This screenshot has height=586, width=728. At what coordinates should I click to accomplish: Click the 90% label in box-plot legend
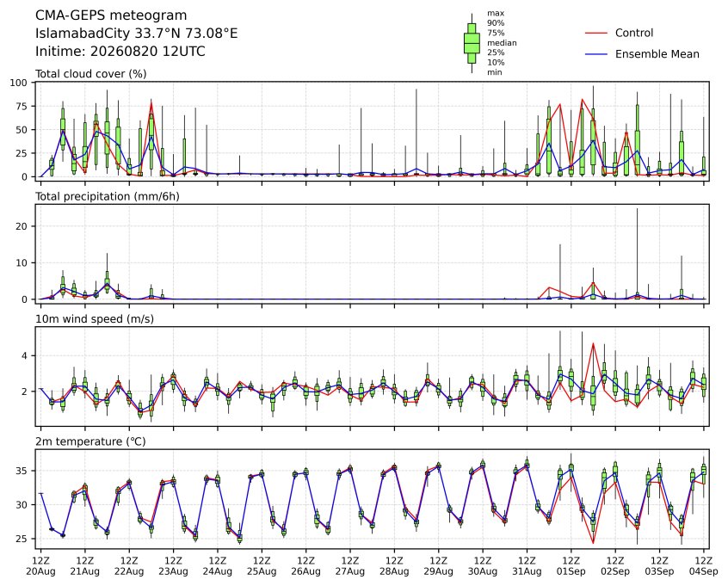496,22
